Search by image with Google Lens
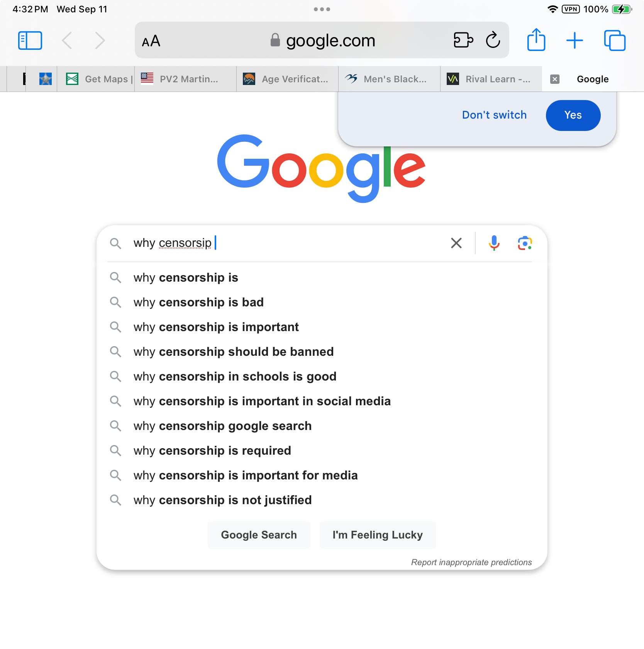644x649 pixels. (x=525, y=243)
